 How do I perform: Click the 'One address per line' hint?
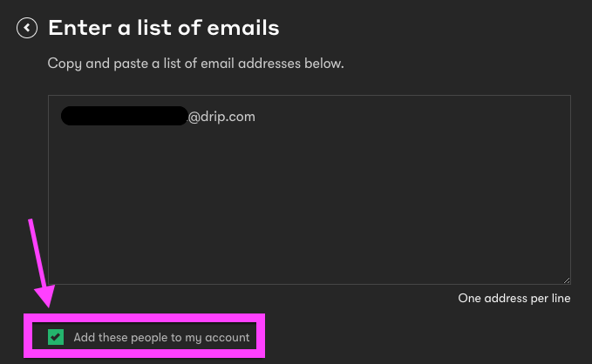(x=514, y=299)
